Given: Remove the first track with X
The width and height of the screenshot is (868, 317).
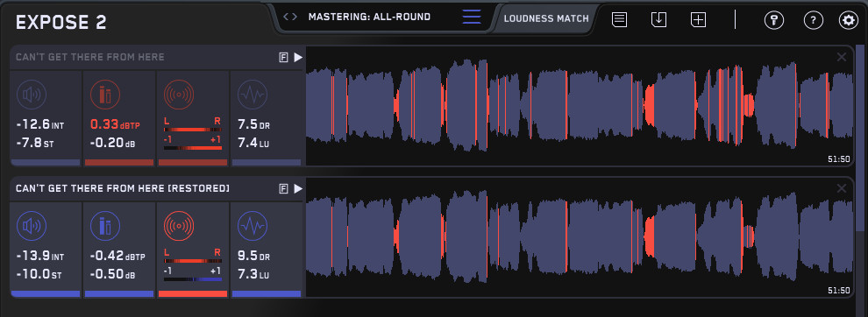Looking at the screenshot, I should tap(842, 57).
